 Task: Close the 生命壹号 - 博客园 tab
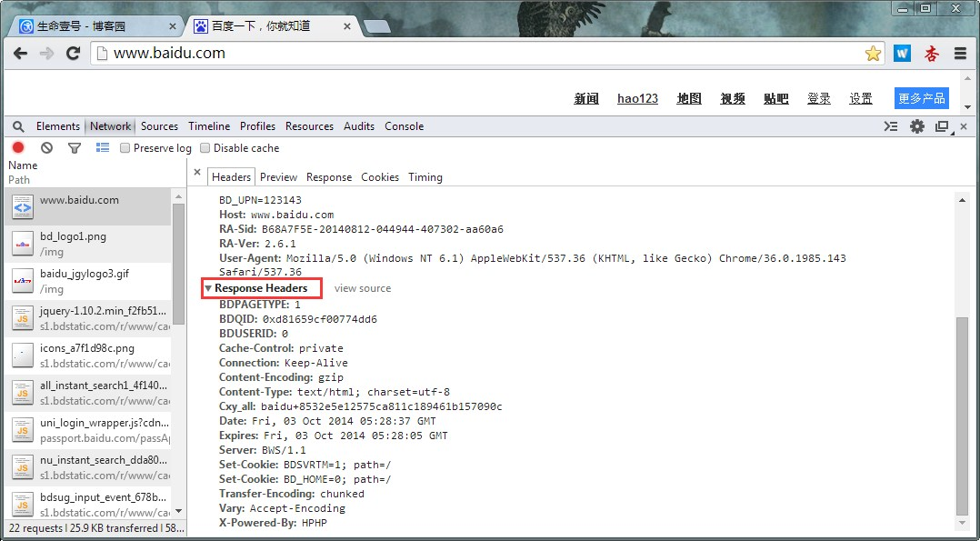point(173,27)
